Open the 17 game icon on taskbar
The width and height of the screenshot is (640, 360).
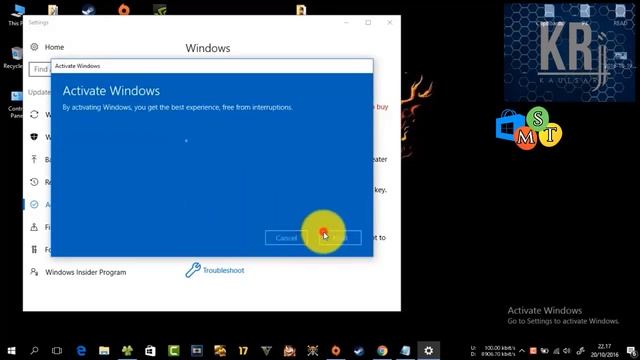[x=243, y=351]
